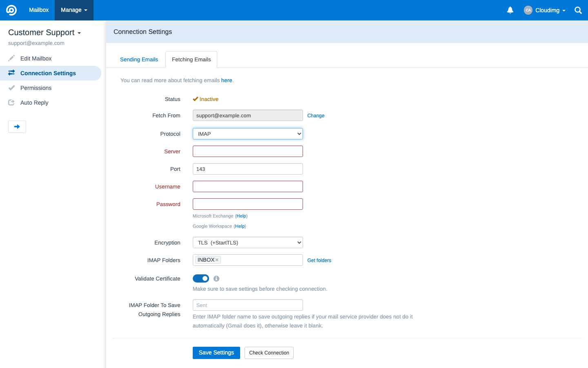Open Connection Settings in the sidebar

(x=51, y=73)
